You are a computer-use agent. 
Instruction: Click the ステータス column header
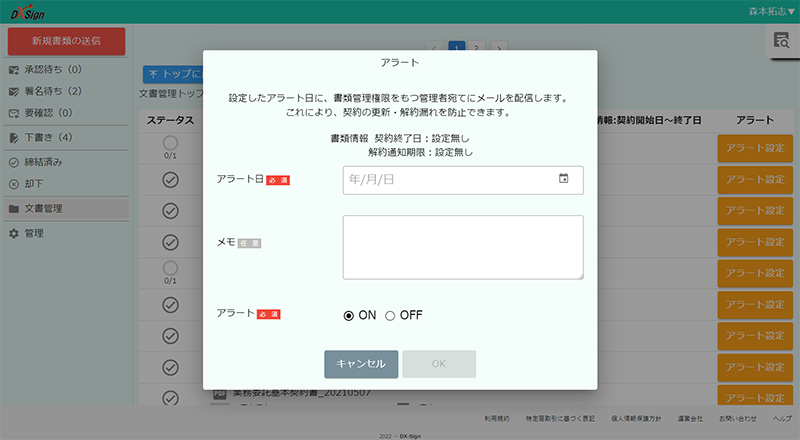(x=170, y=120)
